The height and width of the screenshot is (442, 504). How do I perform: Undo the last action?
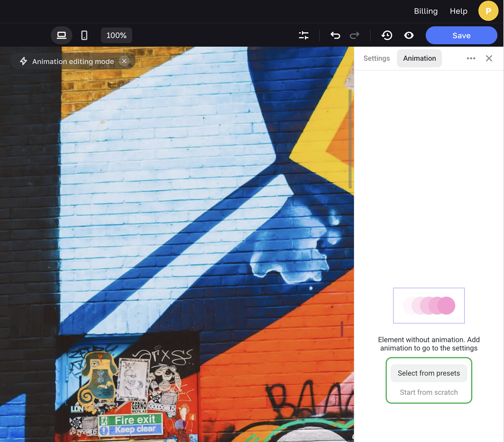[x=335, y=35]
